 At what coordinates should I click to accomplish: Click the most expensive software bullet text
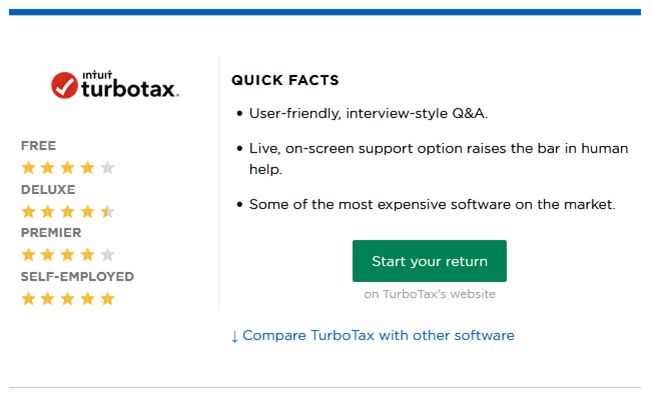pos(432,205)
